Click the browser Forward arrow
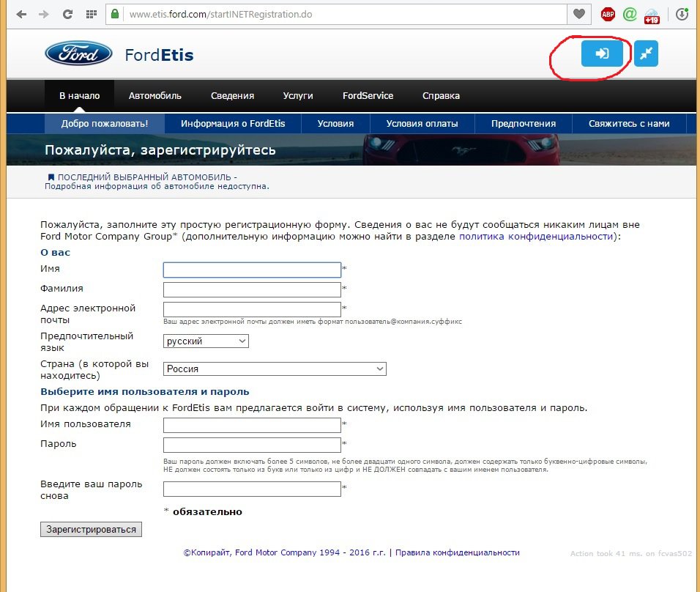The height and width of the screenshot is (592, 700). pyautogui.click(x=44, y=15)
